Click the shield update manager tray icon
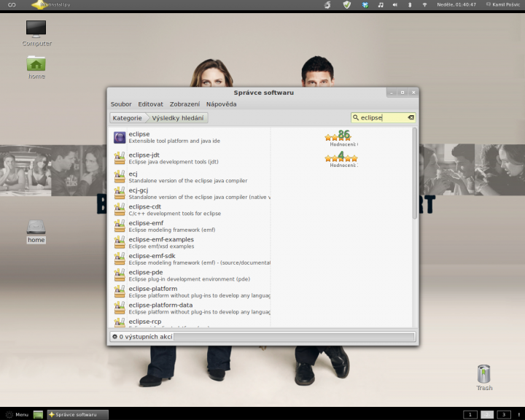The image size is (525, 420). (x=347, y=4)
